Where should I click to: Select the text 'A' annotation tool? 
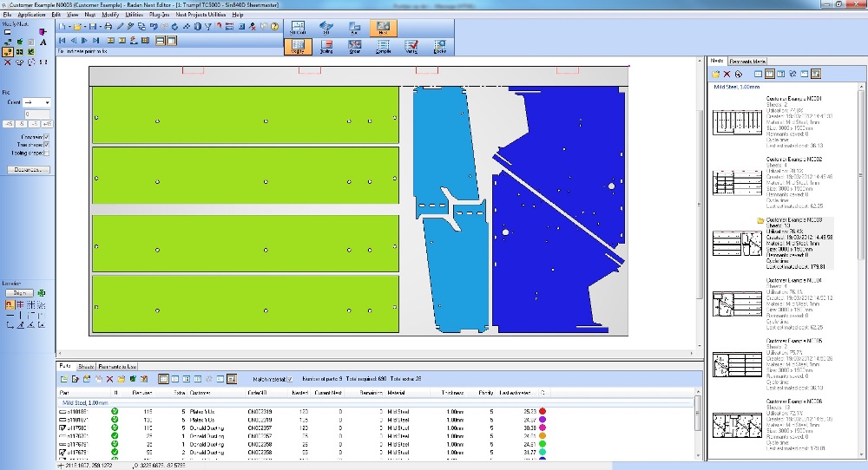(x=43, y=42)
